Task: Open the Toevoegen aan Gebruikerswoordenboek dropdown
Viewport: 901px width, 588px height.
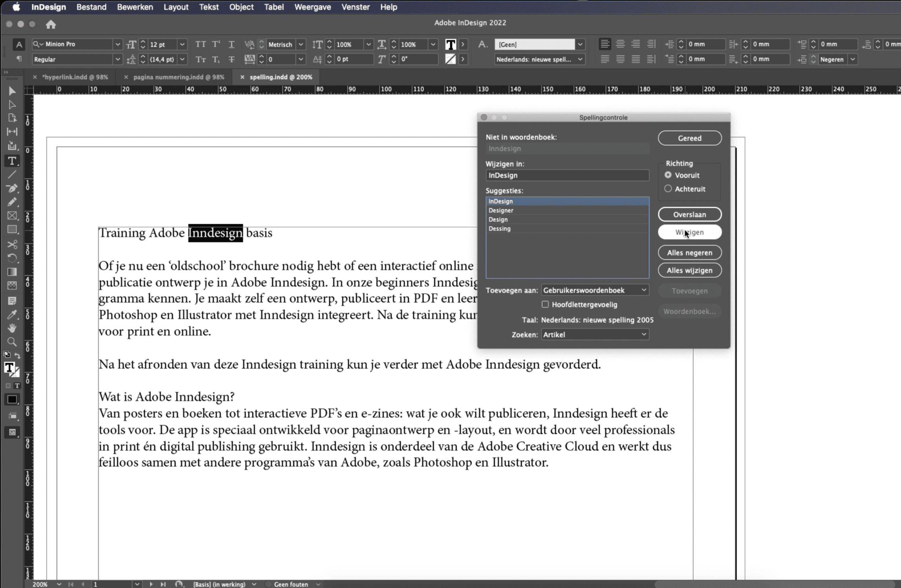Action: [595, 290]
